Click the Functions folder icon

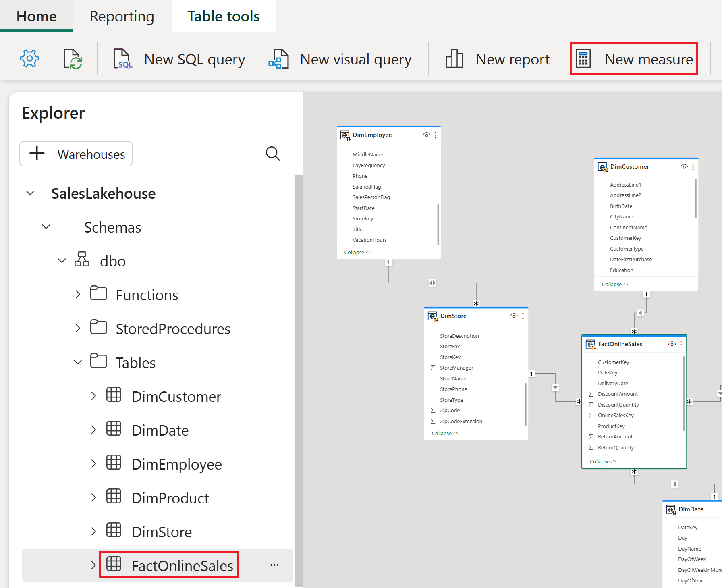click(x=98, y=293)
